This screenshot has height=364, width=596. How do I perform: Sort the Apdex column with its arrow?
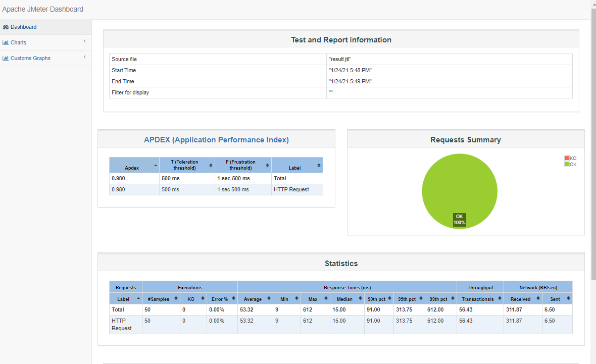[156, 166]
